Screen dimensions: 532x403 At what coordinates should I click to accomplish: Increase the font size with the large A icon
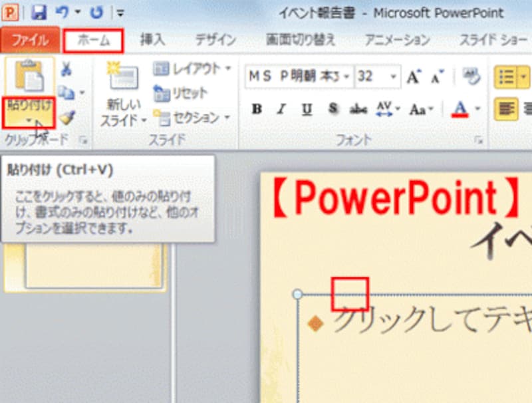[x=414, y=76]
